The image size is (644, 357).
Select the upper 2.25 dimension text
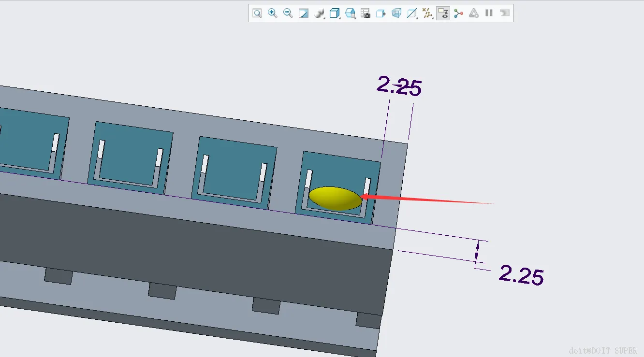click(x=399, y=87)
